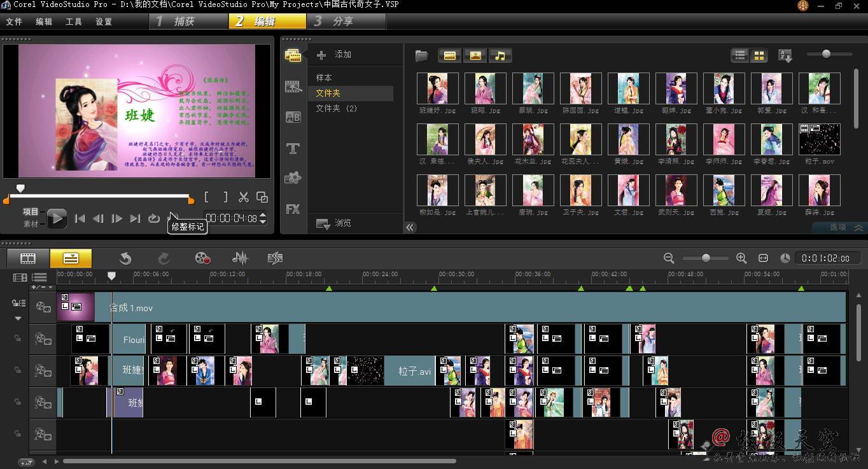Collapse library panel with double-arrow button

[x=410, y=227]
